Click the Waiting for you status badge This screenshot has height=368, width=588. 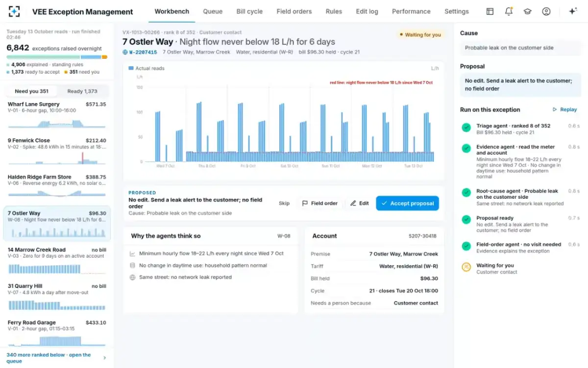pyautogui.click(x=420, y=35)
